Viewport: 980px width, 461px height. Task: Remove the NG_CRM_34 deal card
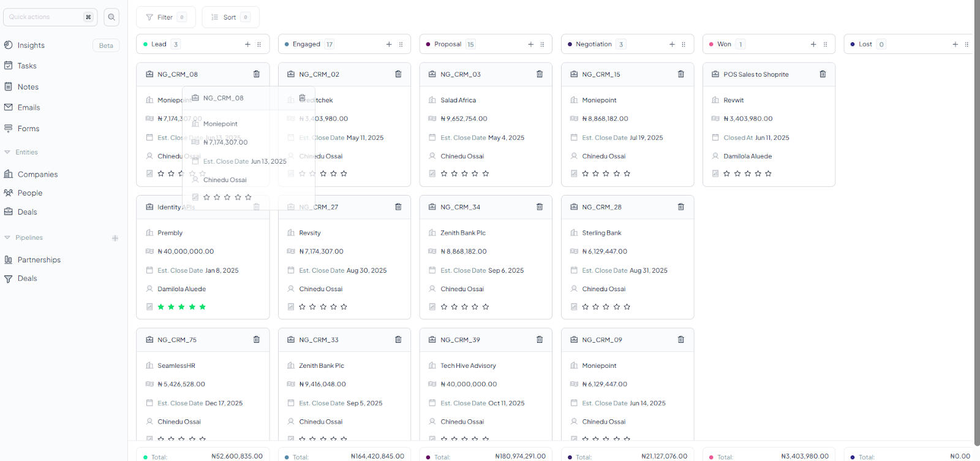[540, 207]
